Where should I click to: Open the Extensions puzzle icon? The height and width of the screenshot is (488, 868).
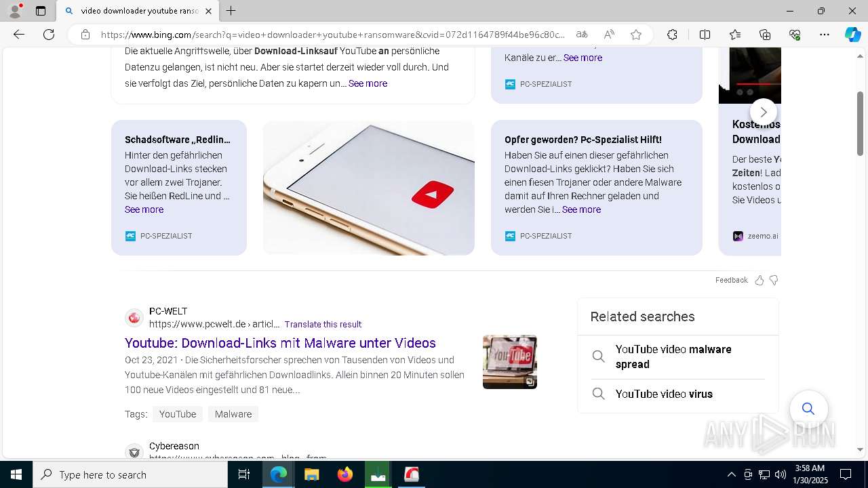[x=672, y=35]
